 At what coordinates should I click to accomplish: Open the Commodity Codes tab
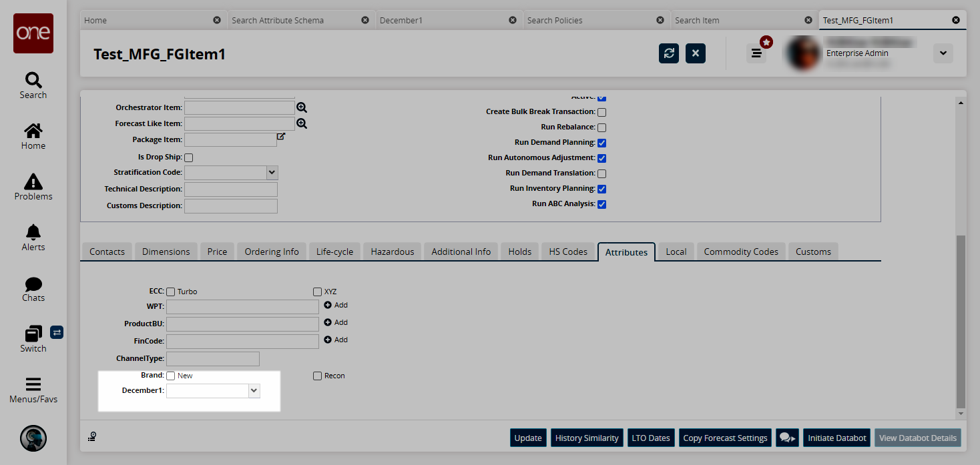click(x=741, y=252)
